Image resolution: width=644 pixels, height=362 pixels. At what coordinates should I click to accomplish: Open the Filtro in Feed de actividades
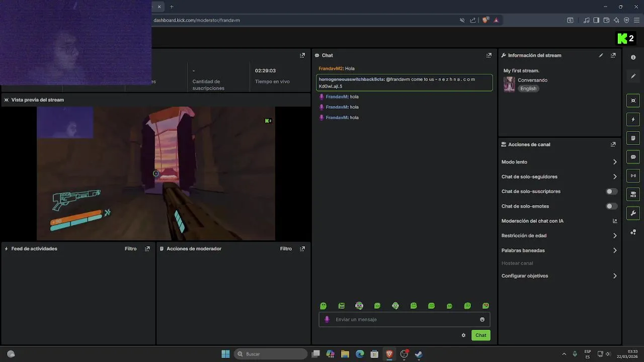[x=130, y=248]
